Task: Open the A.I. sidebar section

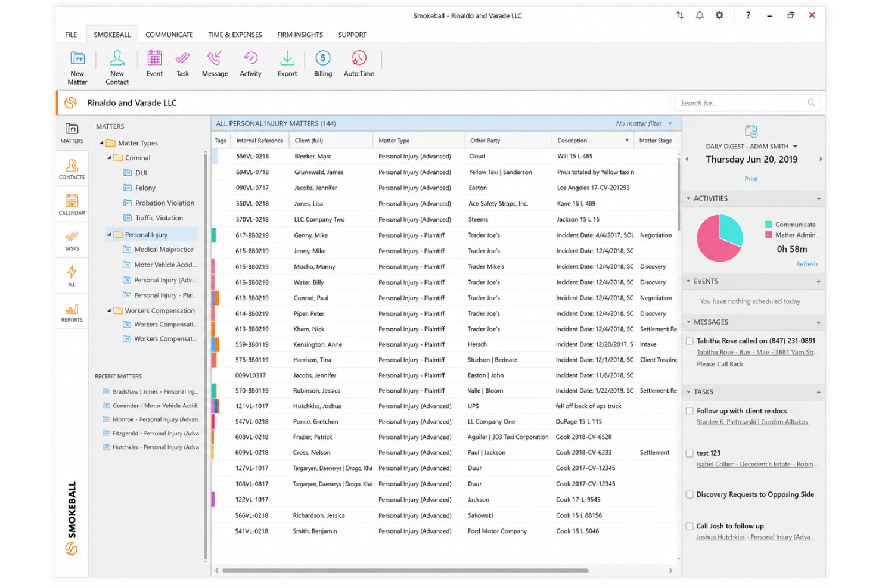Action: [x=72, y=276]
